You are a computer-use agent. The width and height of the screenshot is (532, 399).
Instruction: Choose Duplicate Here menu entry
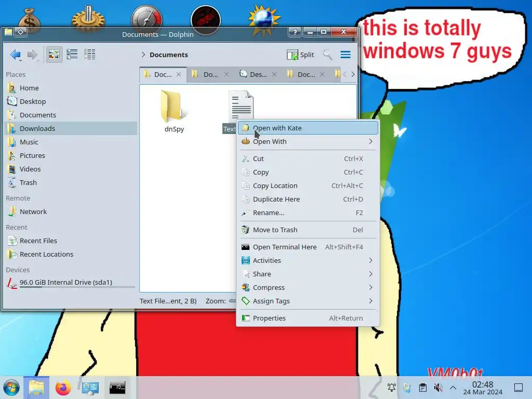pos(308,199)
